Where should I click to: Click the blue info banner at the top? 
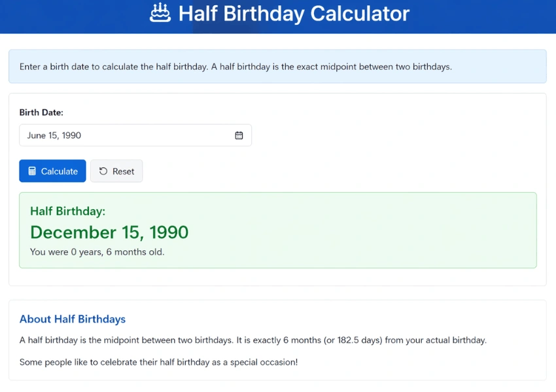click(278, 66)
